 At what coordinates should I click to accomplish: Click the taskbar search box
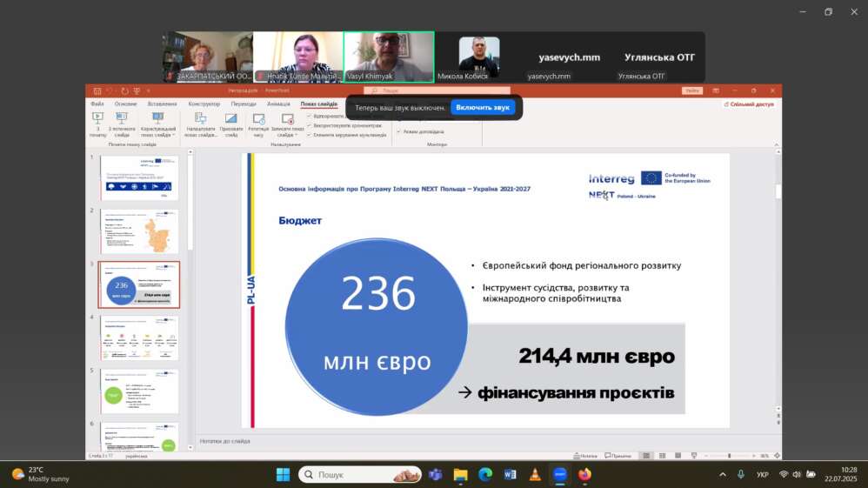pyautogui.click(x=360, y=475)
